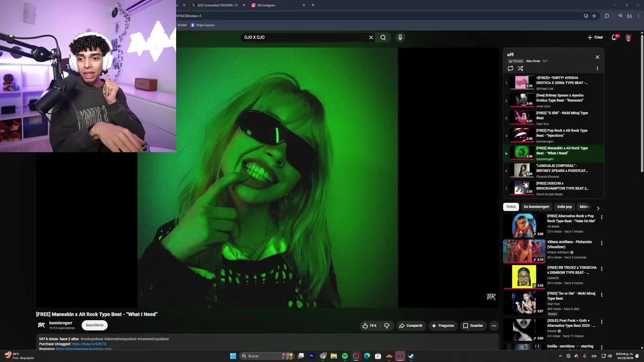Open bonnierogerr channel avatar
The height and width of the screenshot is (362, 644).
pyautogui.click(x=41, y=325)
